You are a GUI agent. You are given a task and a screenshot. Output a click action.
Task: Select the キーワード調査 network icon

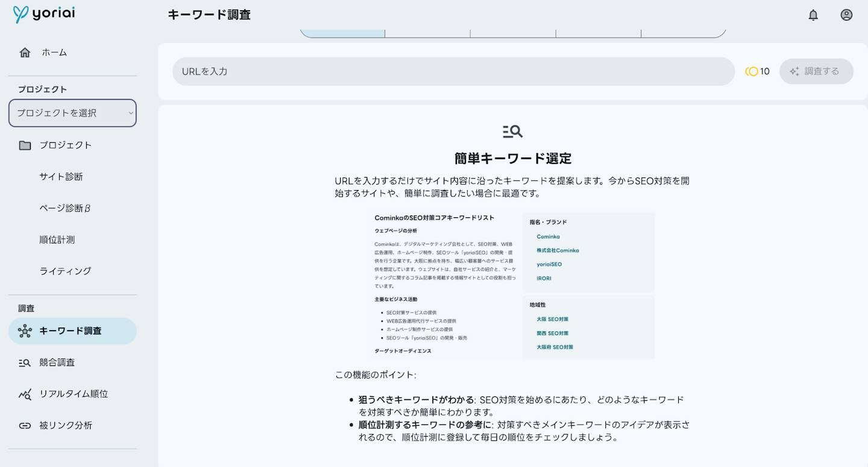[25, 331]
